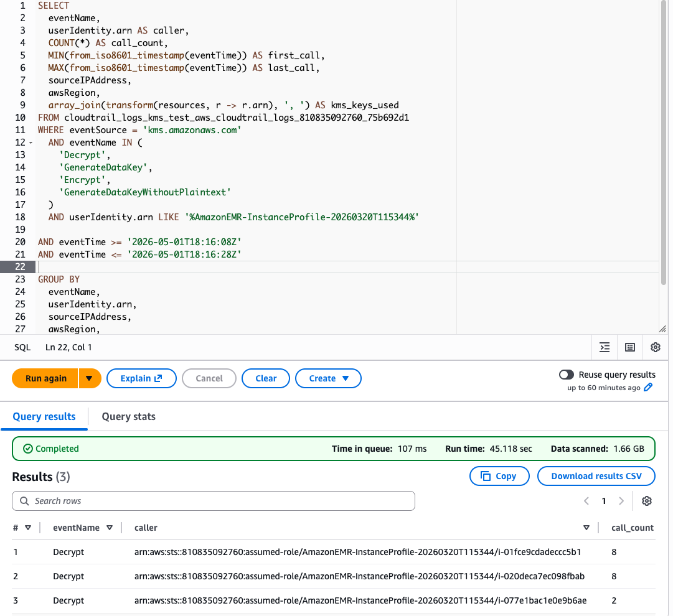Click the edit pencil next to 60 minutes ago

point(649,388)
